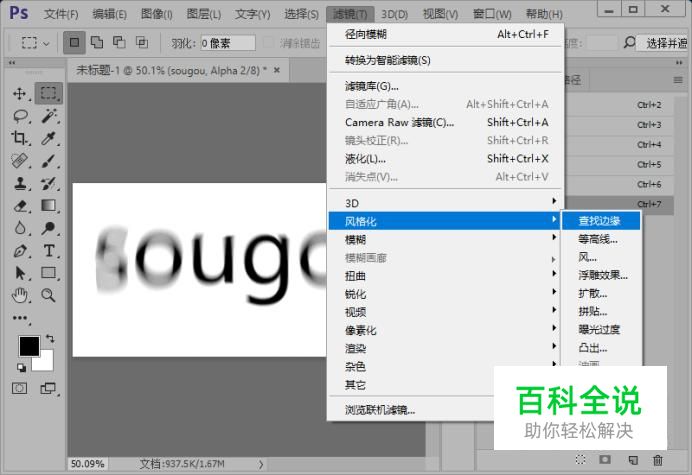
Task: Open the Edit menu
Action: 109,14
